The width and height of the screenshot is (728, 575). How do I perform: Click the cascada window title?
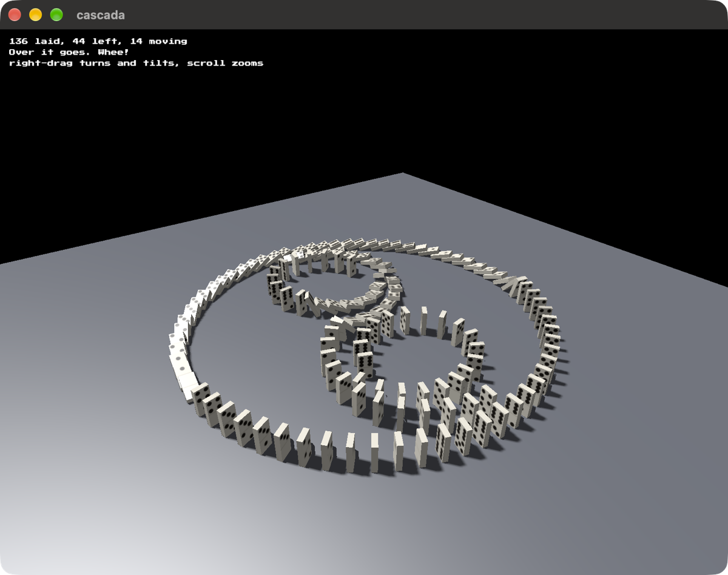click(101, 15)
